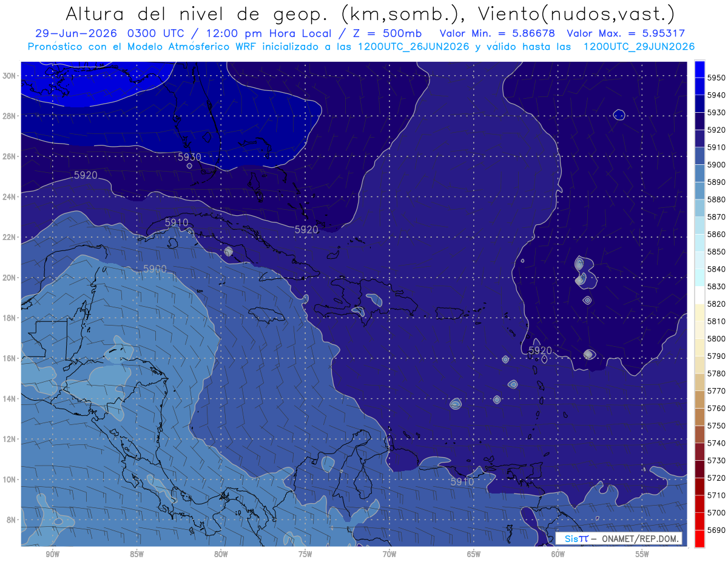Click the 5720 value on the color bar
The width and height of the screenshot is (728, 562).
point(716,478)
